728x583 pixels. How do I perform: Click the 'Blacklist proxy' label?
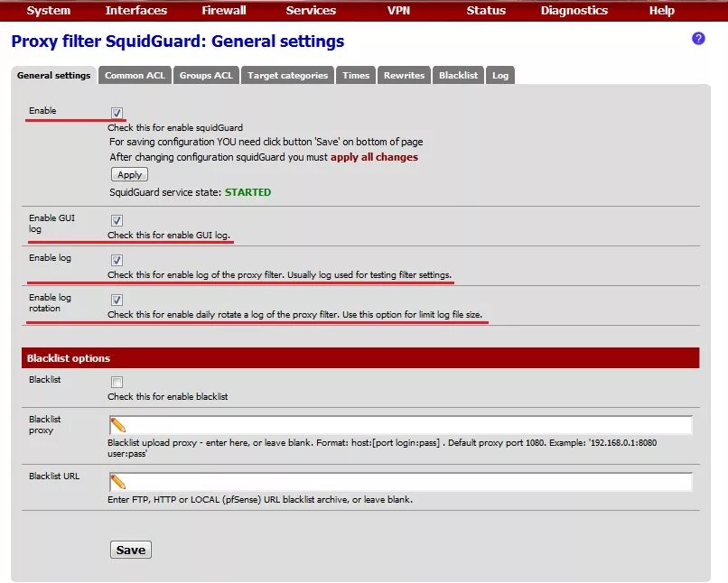pos(45,425)
